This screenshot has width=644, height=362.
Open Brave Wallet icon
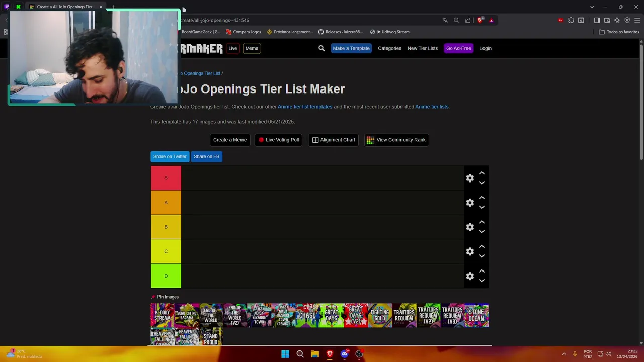click(x=607, y=20)
